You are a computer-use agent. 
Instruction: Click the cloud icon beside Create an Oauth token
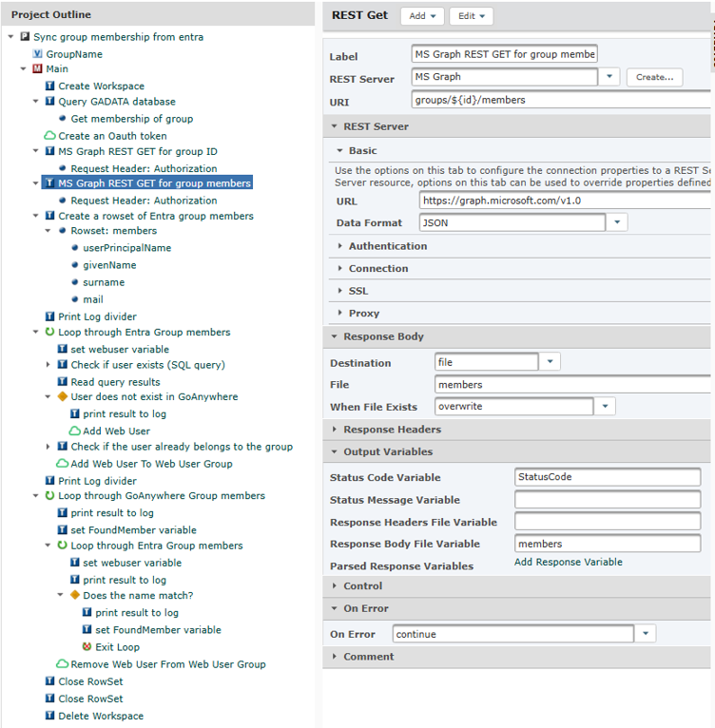[49, 136]
